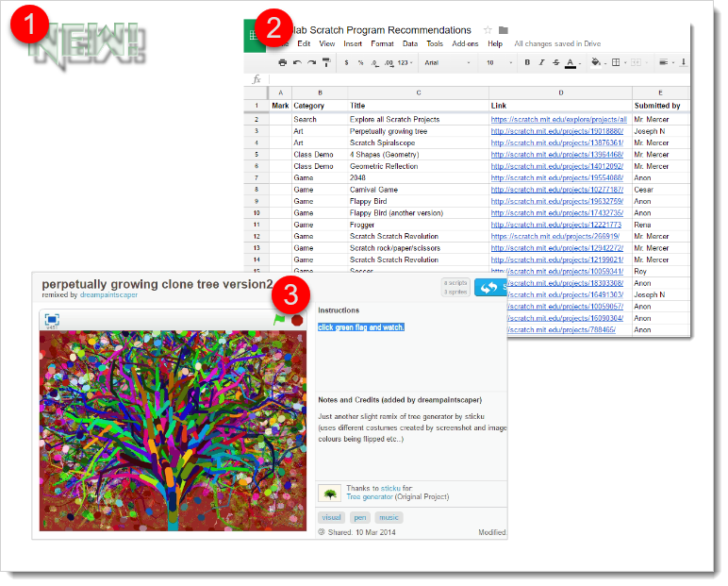The height and width of the screenshot is (586, 728).
Task: Select the Geometric Reflection cell
Action: pyautogui.click(x=419, y=166)
